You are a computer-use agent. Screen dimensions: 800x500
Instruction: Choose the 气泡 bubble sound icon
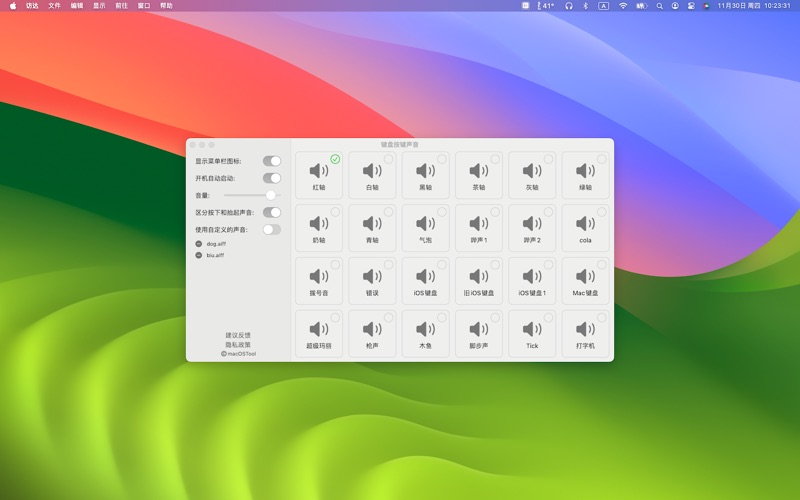pos(425,224)
